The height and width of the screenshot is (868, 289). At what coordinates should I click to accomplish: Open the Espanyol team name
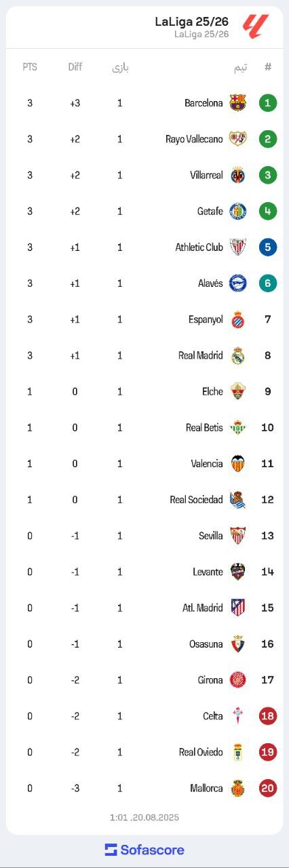pyautogui.click(x=206, y=319)
